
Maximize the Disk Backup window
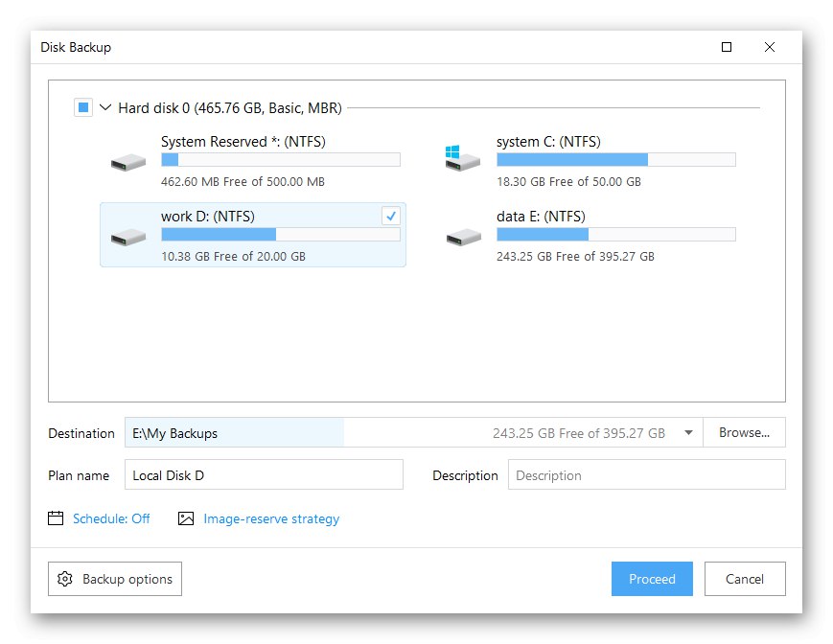point(727,47)
